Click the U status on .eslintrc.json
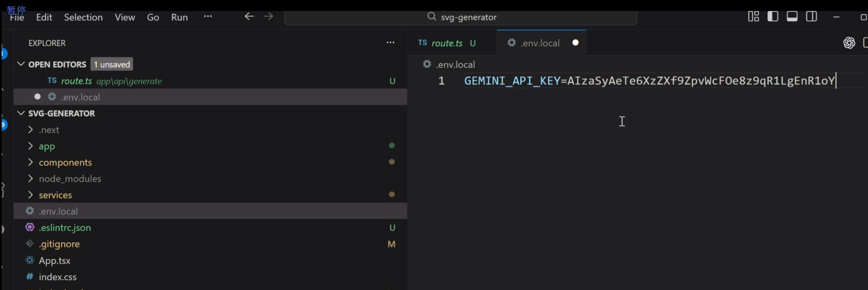Image resolution: width=868 pixels, height=290 pixels. tap(392, 228)
